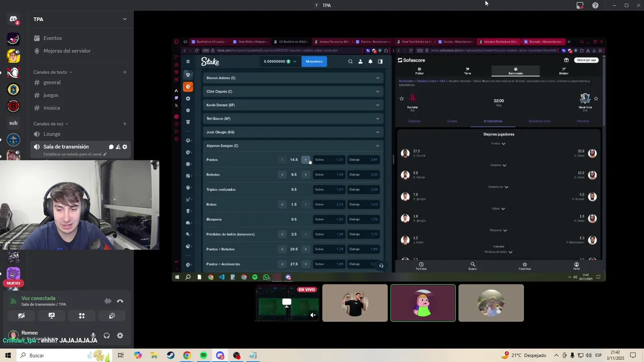Open Steam from the Windows taskbar

point(171,355)
